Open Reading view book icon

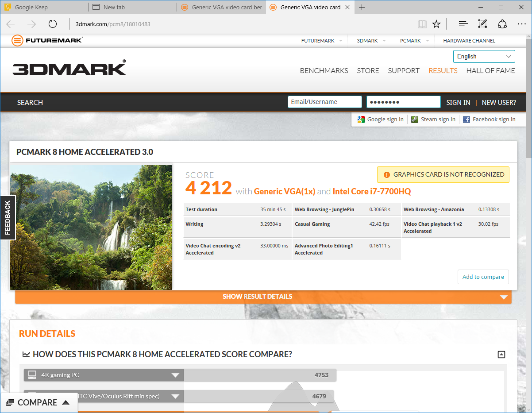[422, 24]
